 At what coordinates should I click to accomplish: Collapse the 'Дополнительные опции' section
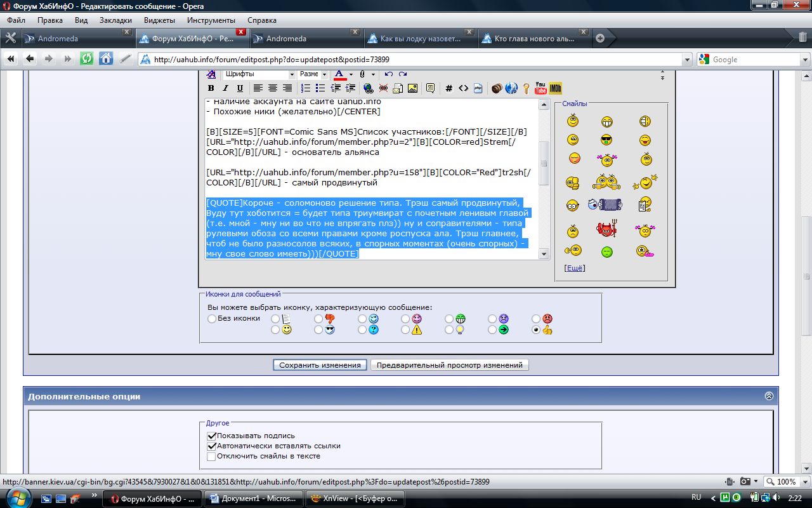pyautogui.click(x=769, y=396)
